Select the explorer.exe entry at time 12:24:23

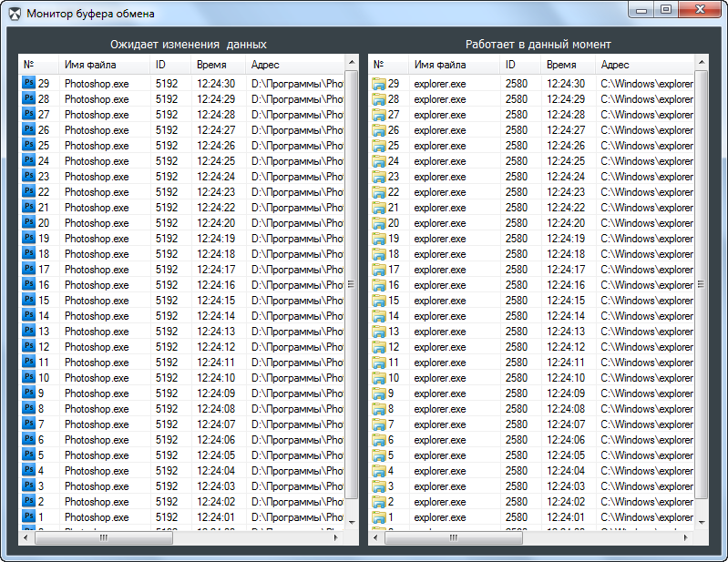click(440, 192)
